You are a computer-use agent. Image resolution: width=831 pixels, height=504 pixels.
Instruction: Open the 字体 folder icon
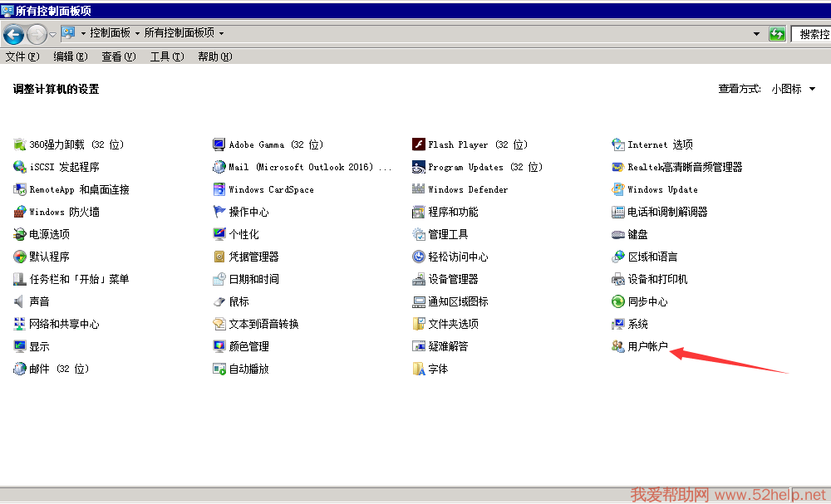(419, 369)
